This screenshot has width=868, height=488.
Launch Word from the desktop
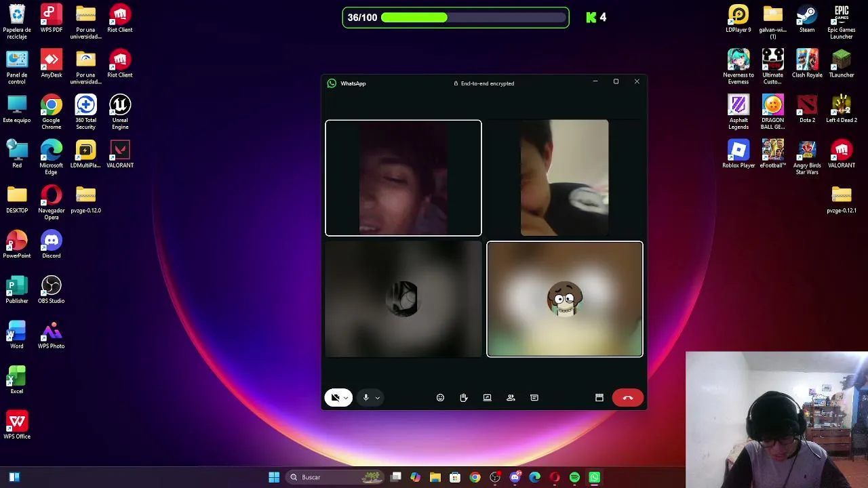[17, 335]
